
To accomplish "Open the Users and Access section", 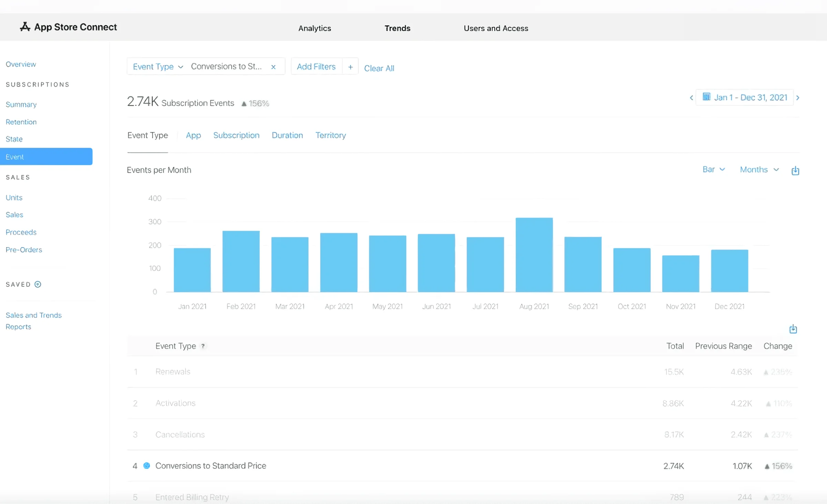I will click(x=496, y=28).
